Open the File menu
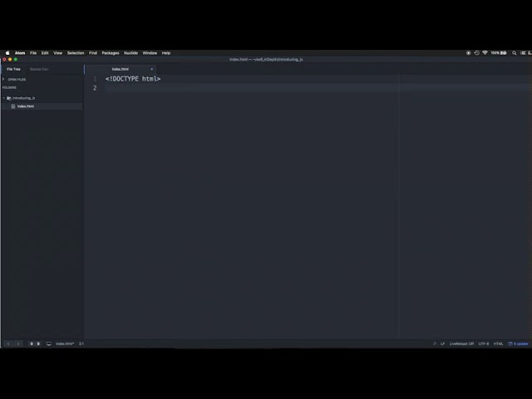Image resolution: width=532 pixels, height=399 pixels. click(x=33, y=53)
